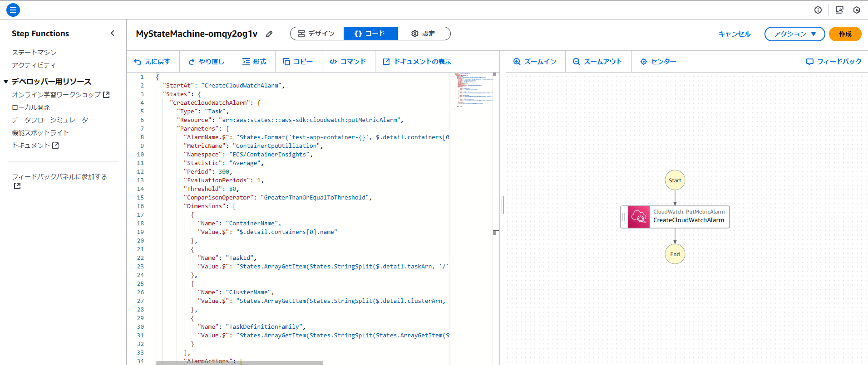Click the pane splitter handle between editor and graph
The width and height of the screenshot is (868, 365).
coord(503,205)
